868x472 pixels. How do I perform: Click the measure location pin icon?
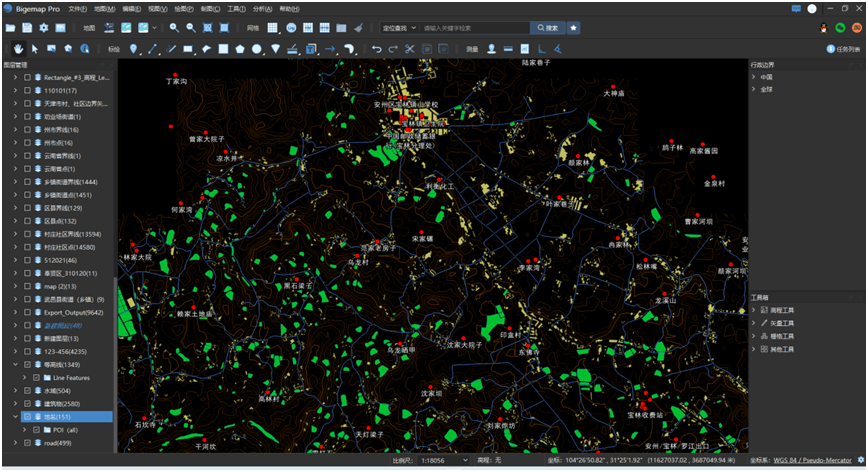(x=491, y=49)
